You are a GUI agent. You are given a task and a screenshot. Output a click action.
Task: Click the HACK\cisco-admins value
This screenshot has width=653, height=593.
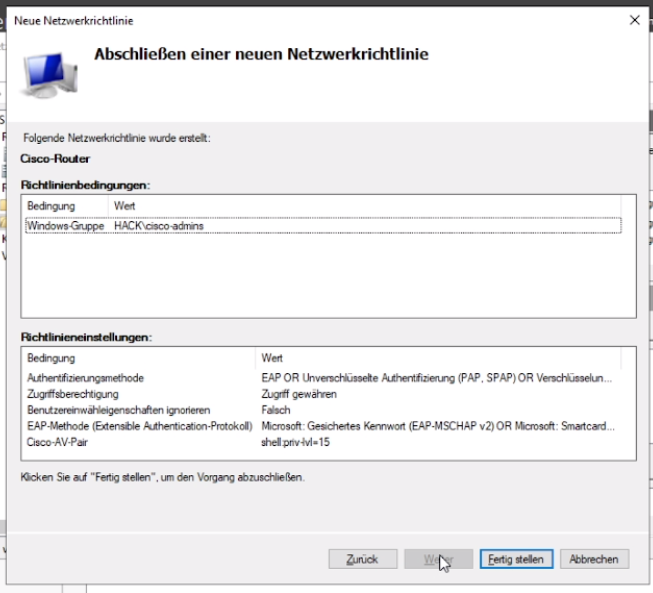pyautogui.click(x=159, y=226)
